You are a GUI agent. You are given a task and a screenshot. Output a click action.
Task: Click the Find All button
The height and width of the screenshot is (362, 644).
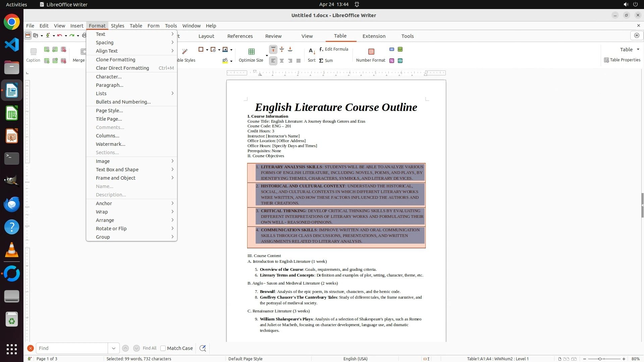[149, 348]
